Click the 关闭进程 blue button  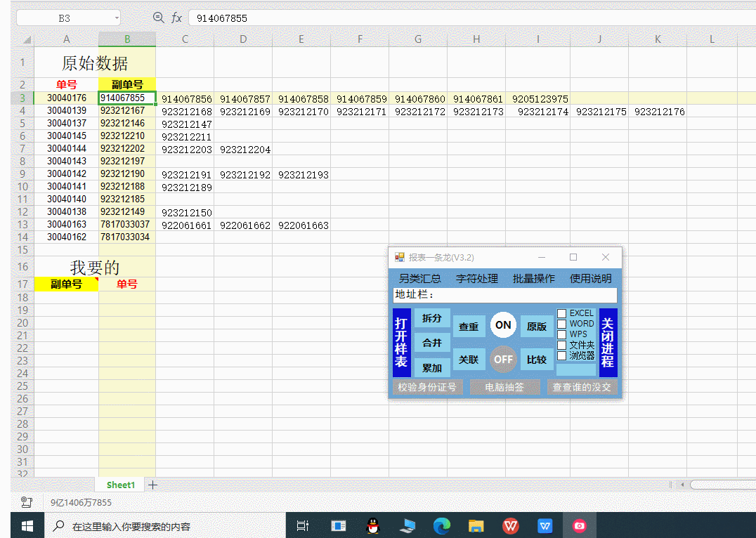(608, 343)
